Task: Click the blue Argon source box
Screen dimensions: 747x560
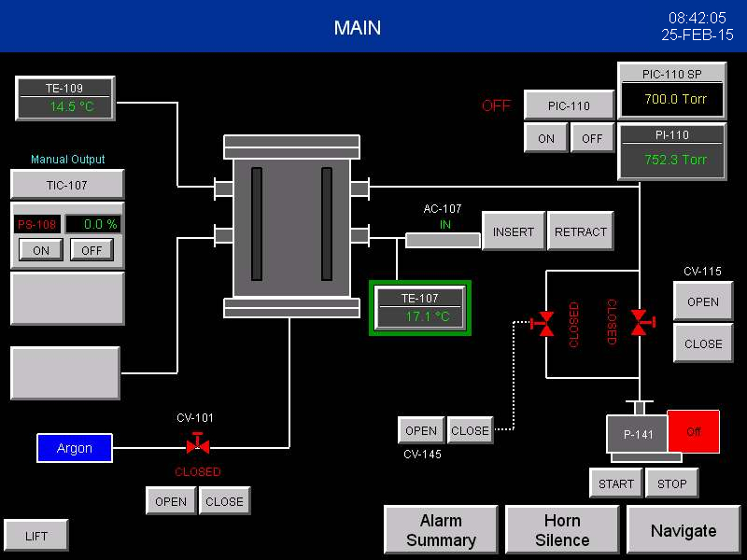Action: [75, 448]
